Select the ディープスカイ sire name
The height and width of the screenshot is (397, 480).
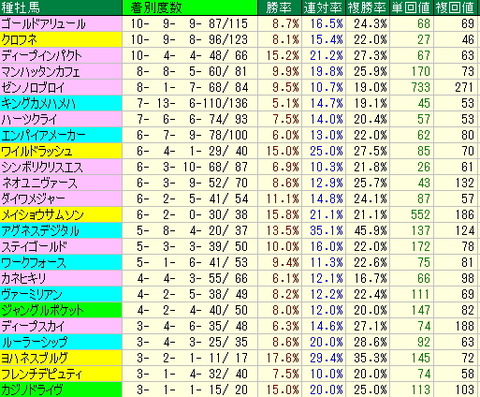(33, 326)
